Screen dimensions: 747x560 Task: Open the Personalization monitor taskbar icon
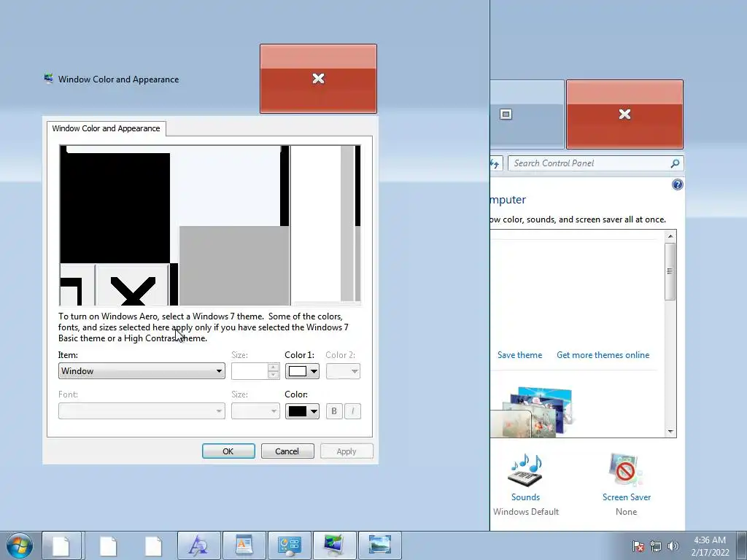(334, 545)
